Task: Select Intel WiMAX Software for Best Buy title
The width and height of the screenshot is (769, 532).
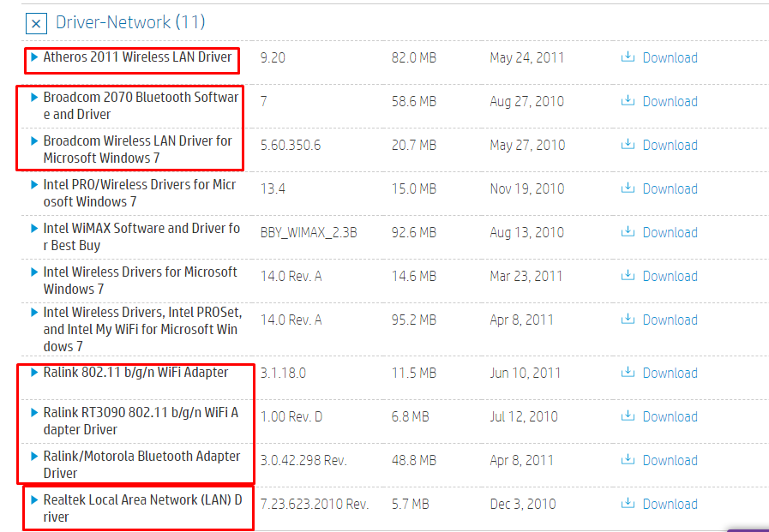Action: pyautogui.click(x=141, y=236)
